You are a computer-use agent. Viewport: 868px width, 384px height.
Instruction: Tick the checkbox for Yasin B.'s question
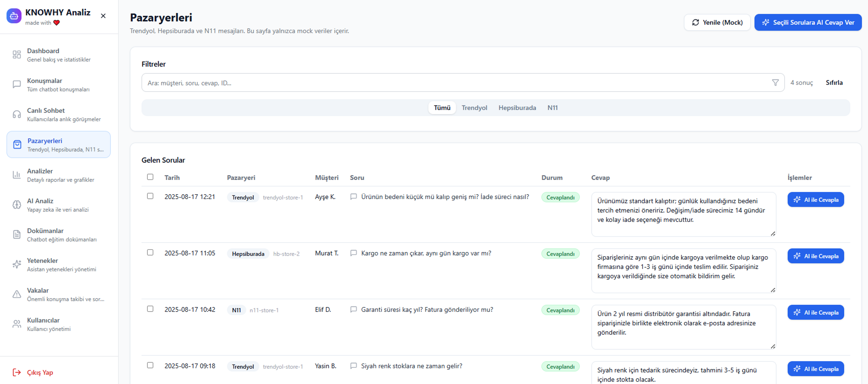150,365
